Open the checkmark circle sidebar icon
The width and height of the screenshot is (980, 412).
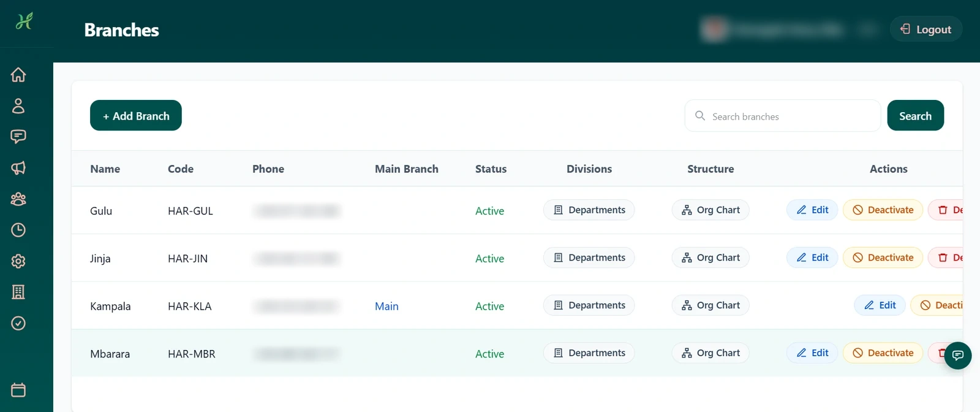coord(18,323)
